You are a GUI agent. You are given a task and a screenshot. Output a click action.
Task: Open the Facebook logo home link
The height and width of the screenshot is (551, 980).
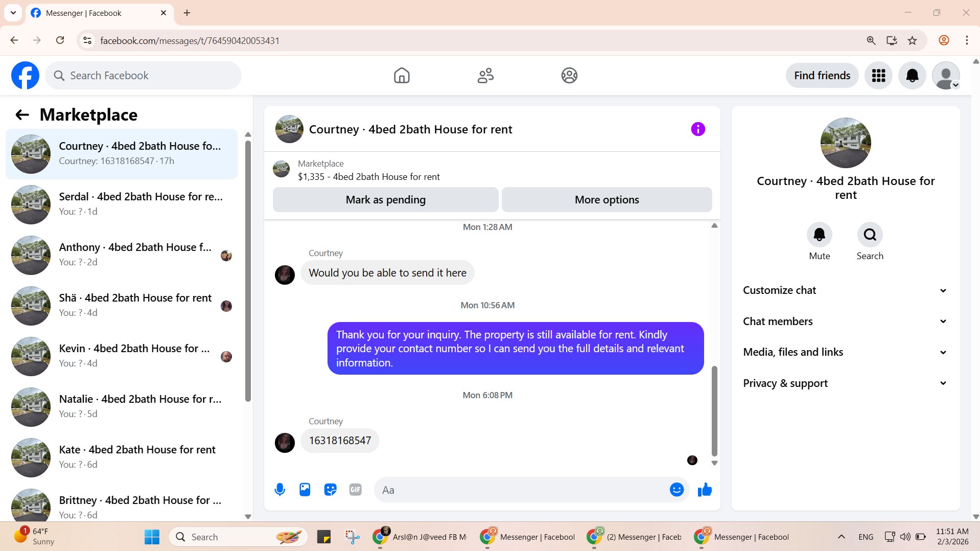(x=25, y=76)
